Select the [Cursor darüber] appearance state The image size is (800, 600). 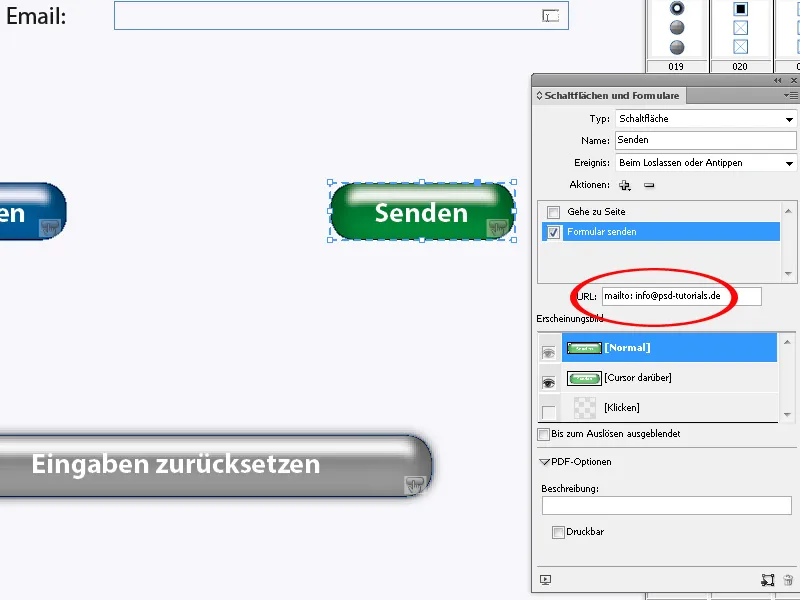click(x=669, y=378)
